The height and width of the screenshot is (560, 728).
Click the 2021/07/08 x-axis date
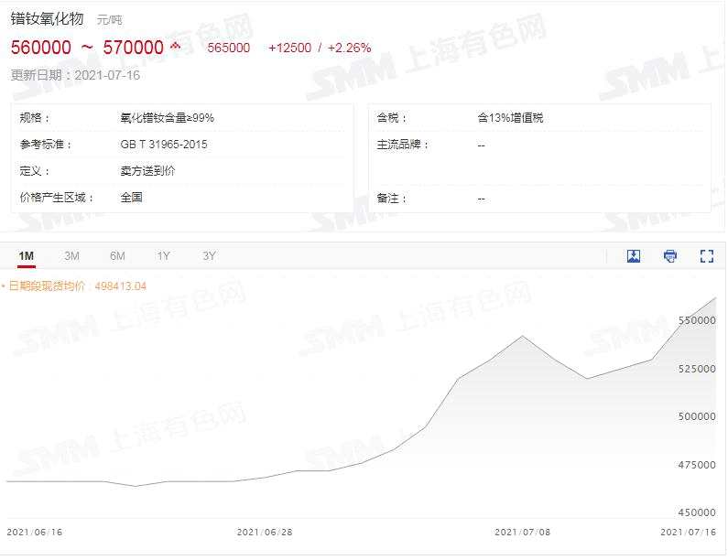522,533
